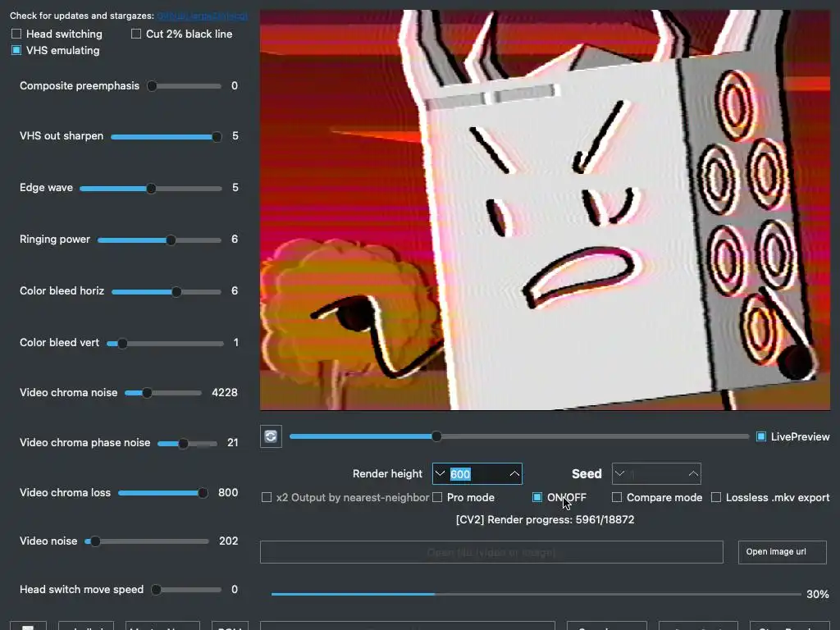This screenshot has width=840, height=630.
Task: Click the VHS preview image
Action: pos(545,210)
